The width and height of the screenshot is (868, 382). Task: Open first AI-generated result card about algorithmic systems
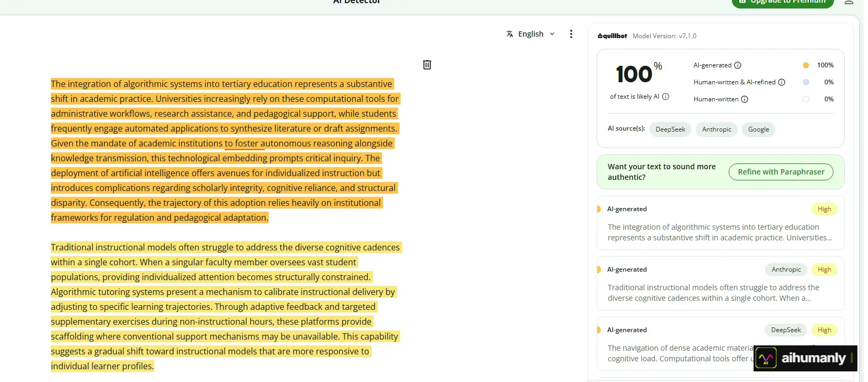tap(720, 223)
